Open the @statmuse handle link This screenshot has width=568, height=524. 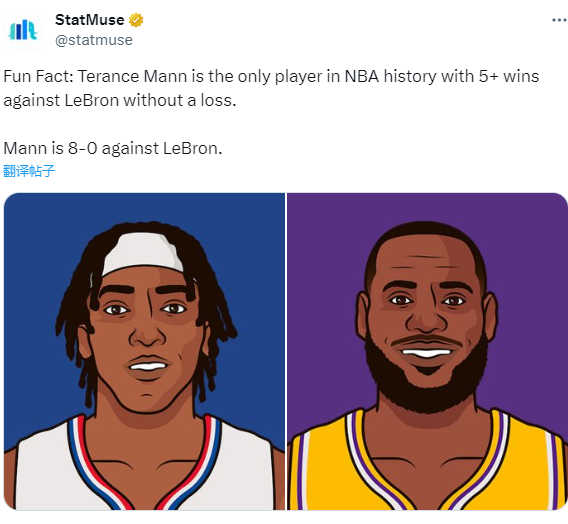coord(94,40)
